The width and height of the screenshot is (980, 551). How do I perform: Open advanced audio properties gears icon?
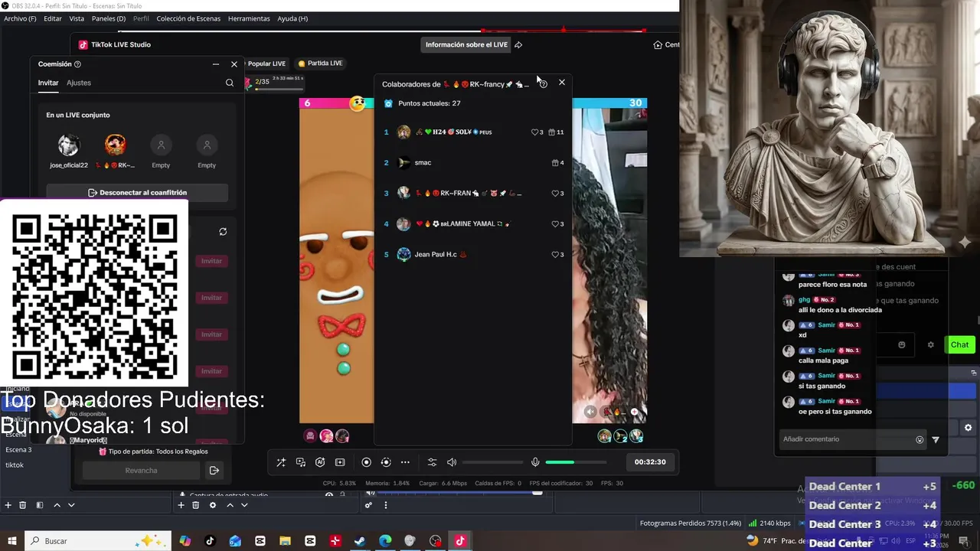pos(368,505)
